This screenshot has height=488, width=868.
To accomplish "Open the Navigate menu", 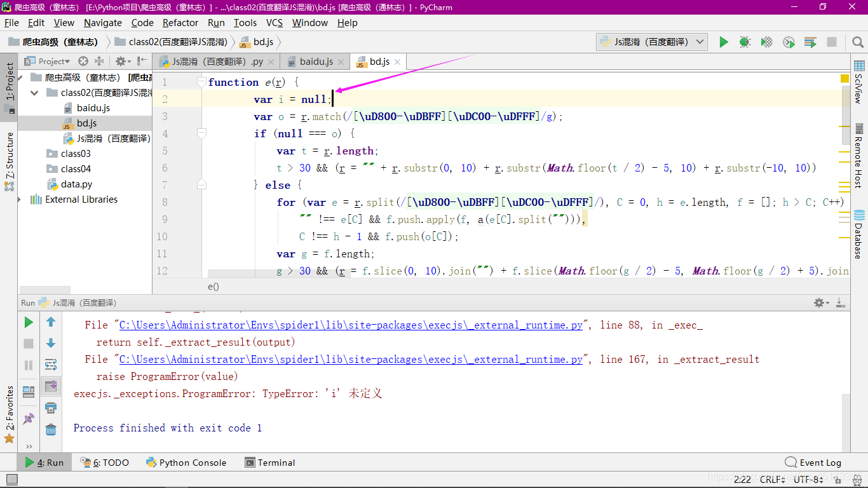I will pos(102,23).
